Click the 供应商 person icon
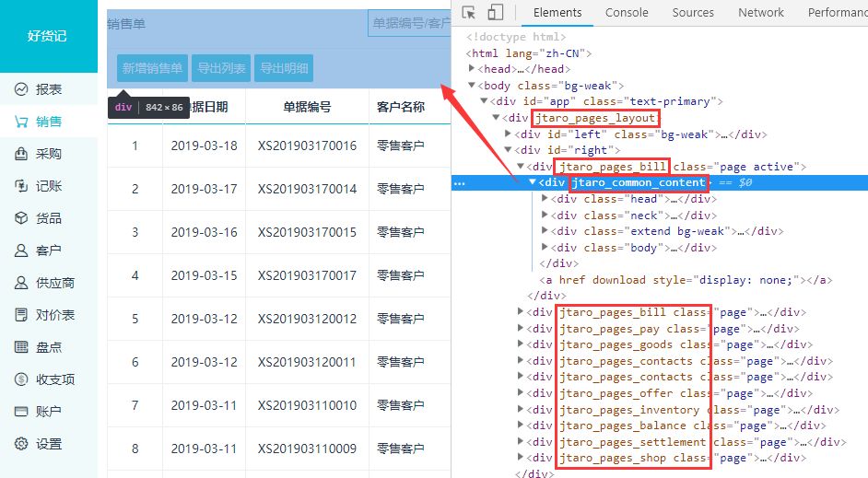This screenshot has width=868, height=478. click(x=21, y=283)
